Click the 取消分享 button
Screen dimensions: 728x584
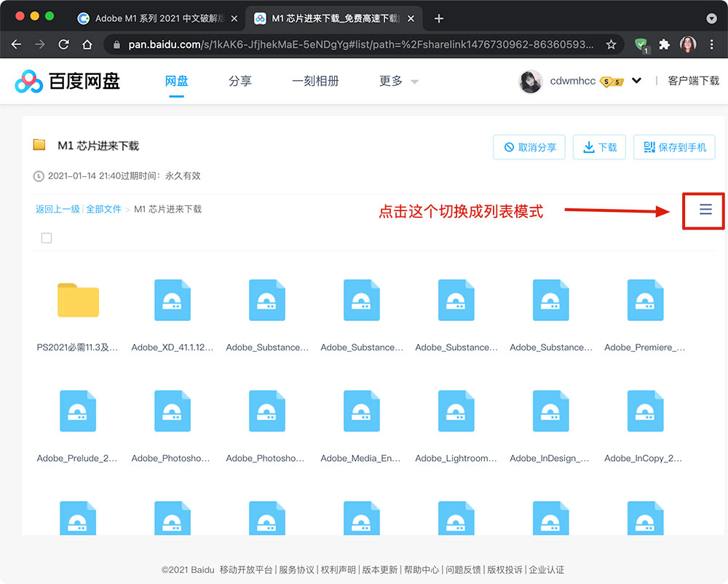coord(529,147)
